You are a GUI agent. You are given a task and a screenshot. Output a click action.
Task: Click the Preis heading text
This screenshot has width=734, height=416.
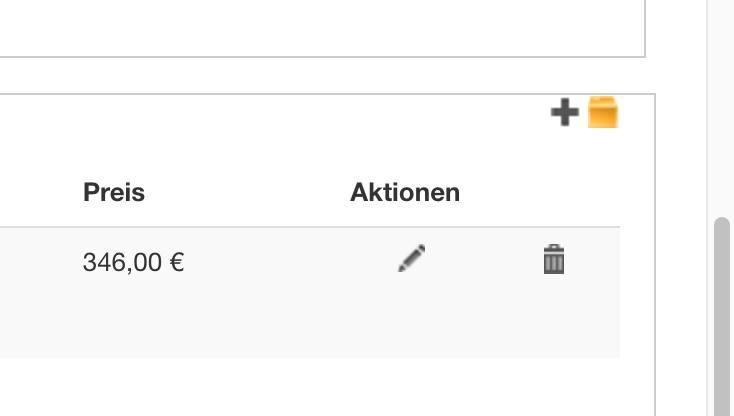pos(114,192)
